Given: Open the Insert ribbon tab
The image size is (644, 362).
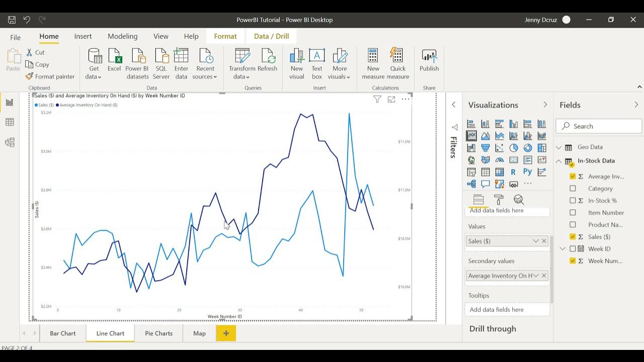Looking at the screenshot, I should click(83, 36).
